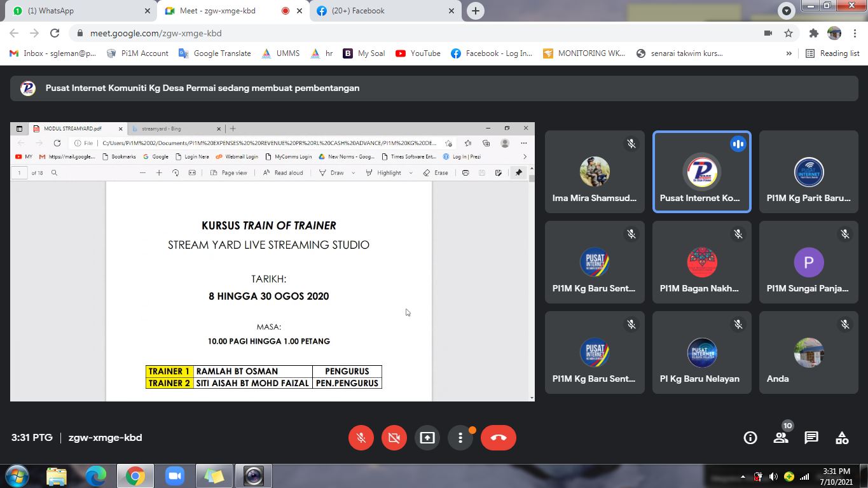The image size is (868, 488).
Task: Show the participants list icon
Action: point(781,438)
